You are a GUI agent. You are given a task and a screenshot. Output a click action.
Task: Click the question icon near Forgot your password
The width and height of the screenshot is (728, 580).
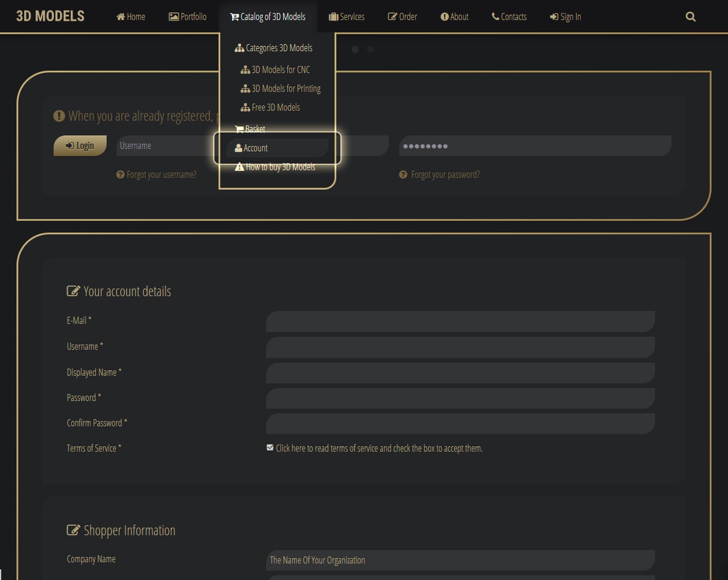(x=403, y=174)
